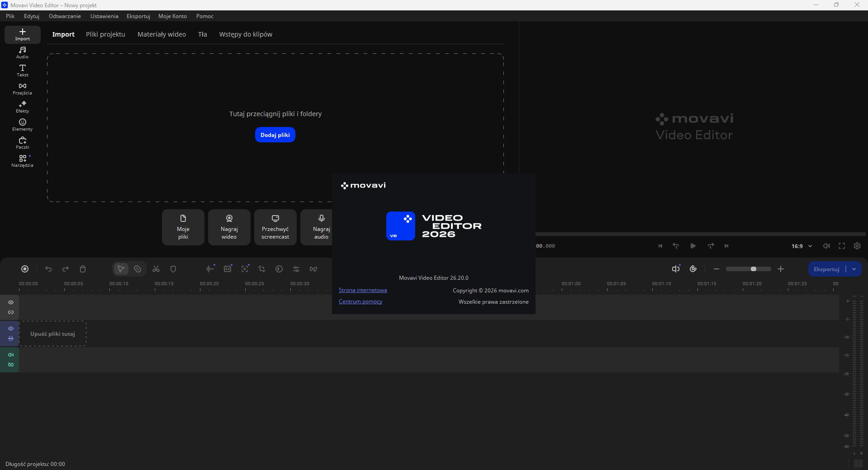Image resolution: width=868 pixels, height=470 pixels.
Task: Switch to the Materiały wideo tab
Action: [x=161, y=34]
